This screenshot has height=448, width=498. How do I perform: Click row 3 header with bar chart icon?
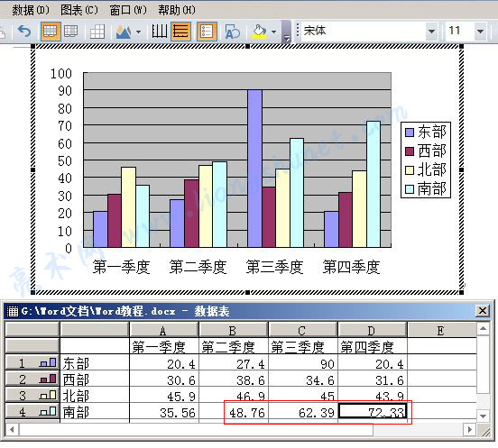pyautogui.click(x=32, y=396)
